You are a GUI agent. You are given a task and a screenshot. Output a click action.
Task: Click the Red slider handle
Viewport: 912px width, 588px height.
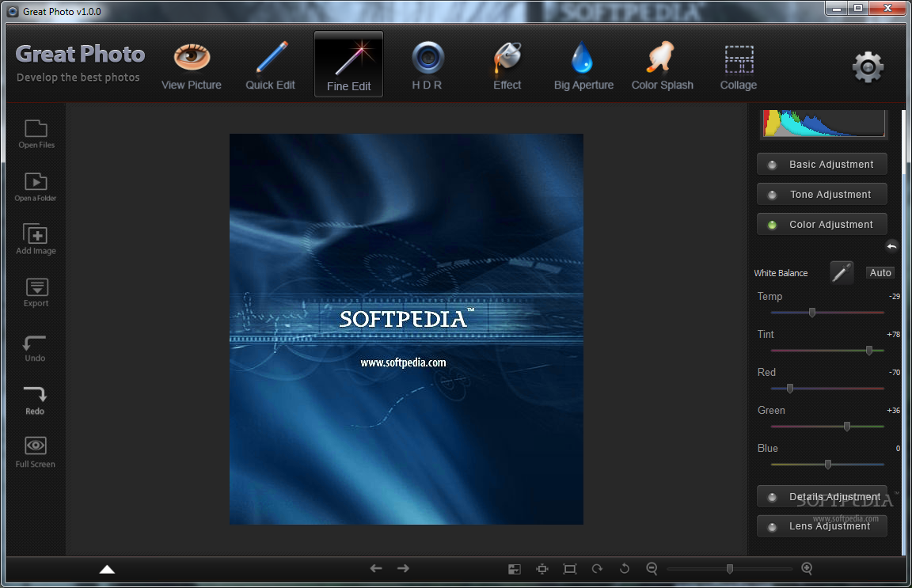(x=790, y=388)
